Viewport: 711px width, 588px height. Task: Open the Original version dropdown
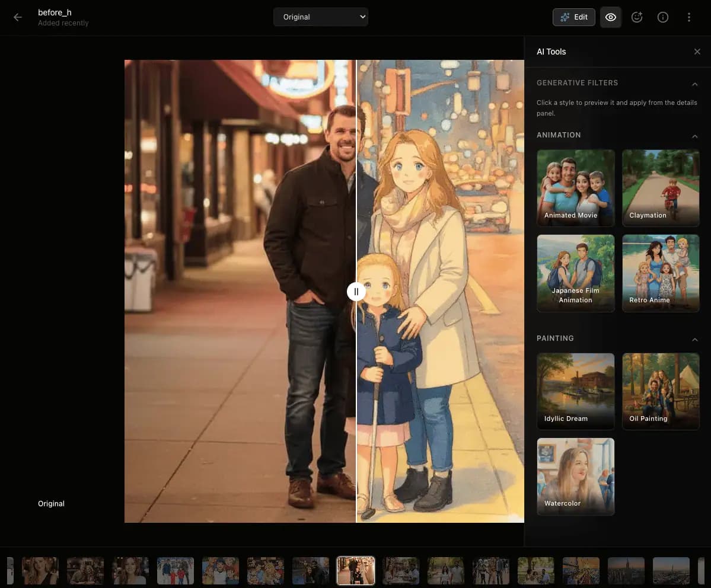coord(320,17)
